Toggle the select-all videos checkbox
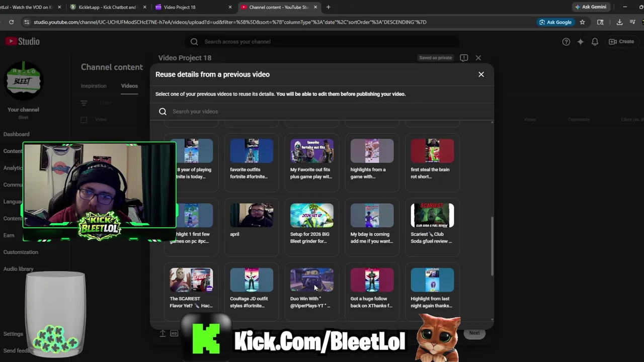The image size is (644, 362). 84,120
